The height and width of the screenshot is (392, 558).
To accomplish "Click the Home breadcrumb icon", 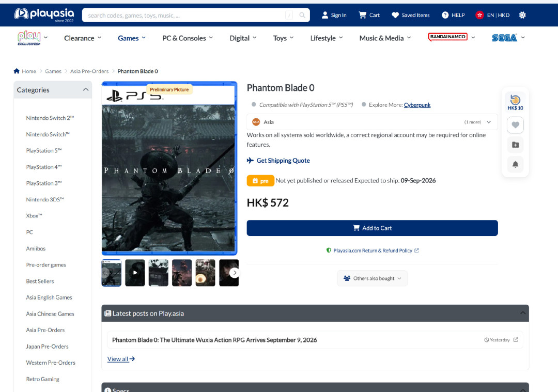I will (17, 71).
